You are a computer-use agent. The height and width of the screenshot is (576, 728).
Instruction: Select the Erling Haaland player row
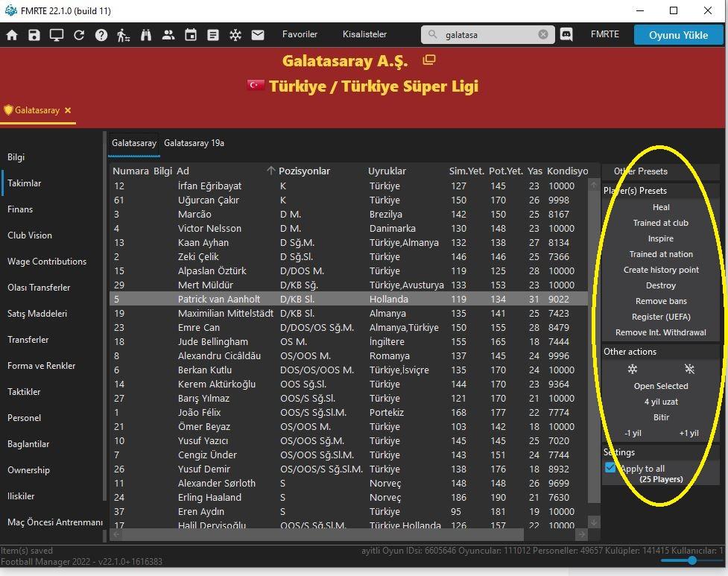click(x=209, y=497)
